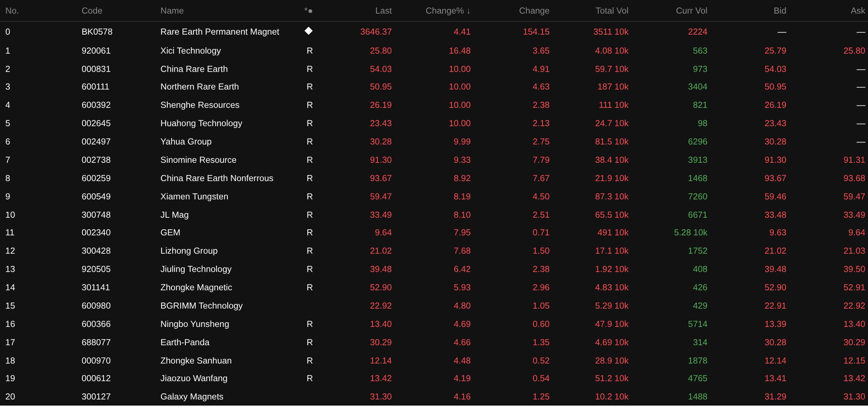
Task: Click the Bid column header
Action: tap(780, 11)
